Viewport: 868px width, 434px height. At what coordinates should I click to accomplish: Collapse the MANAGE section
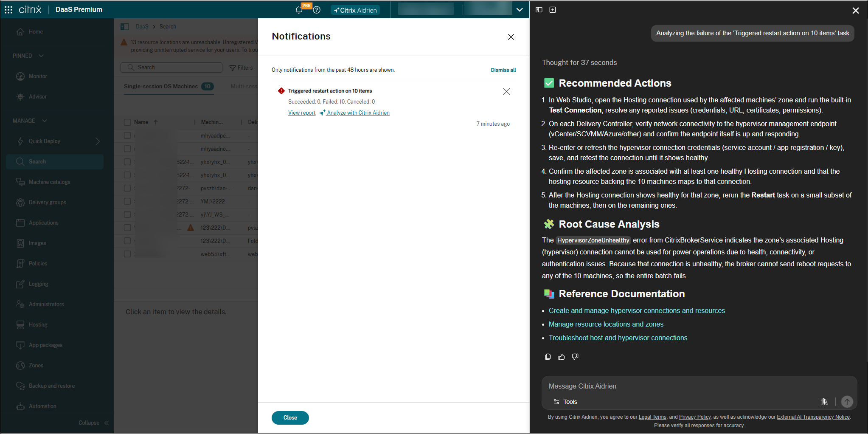click(x=45, y=121)
